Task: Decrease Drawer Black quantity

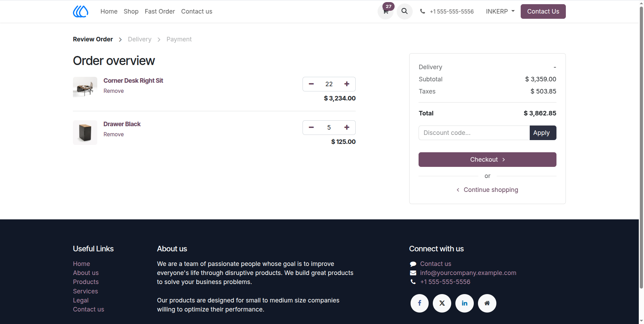Action: coord(311,128)
